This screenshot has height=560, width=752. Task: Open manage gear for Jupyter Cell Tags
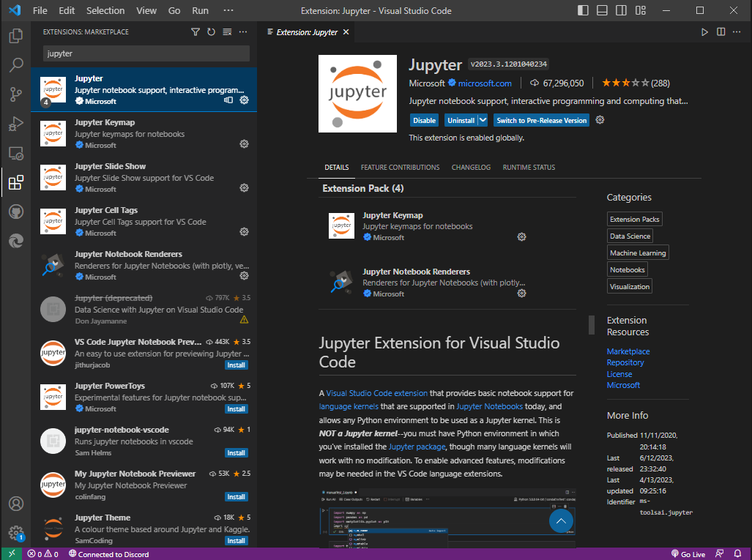pyautogui.click(x=244, y=232)
